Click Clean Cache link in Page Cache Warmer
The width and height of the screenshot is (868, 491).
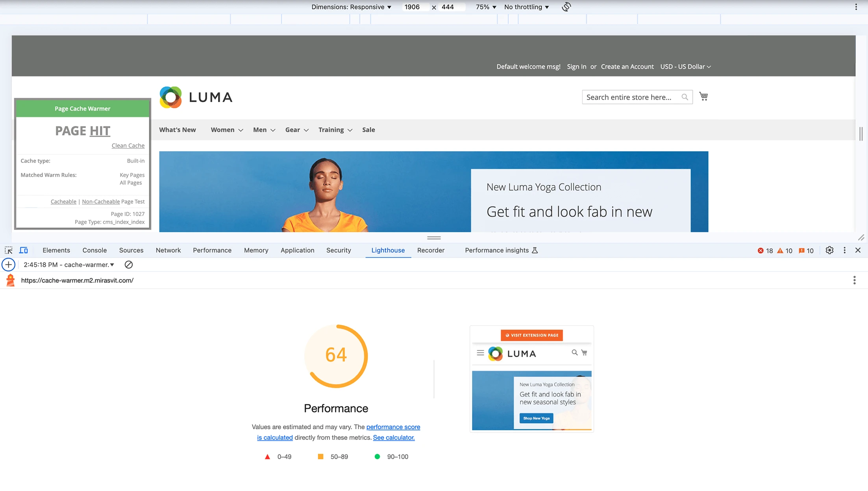tap(128, 146)
